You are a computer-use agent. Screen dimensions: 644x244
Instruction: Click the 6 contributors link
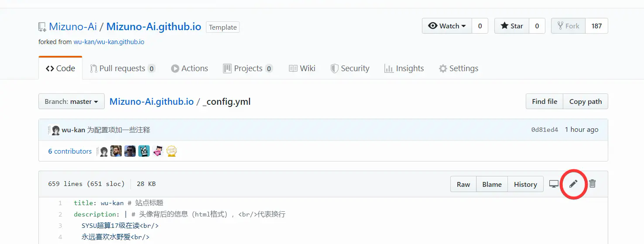point(70,151)
